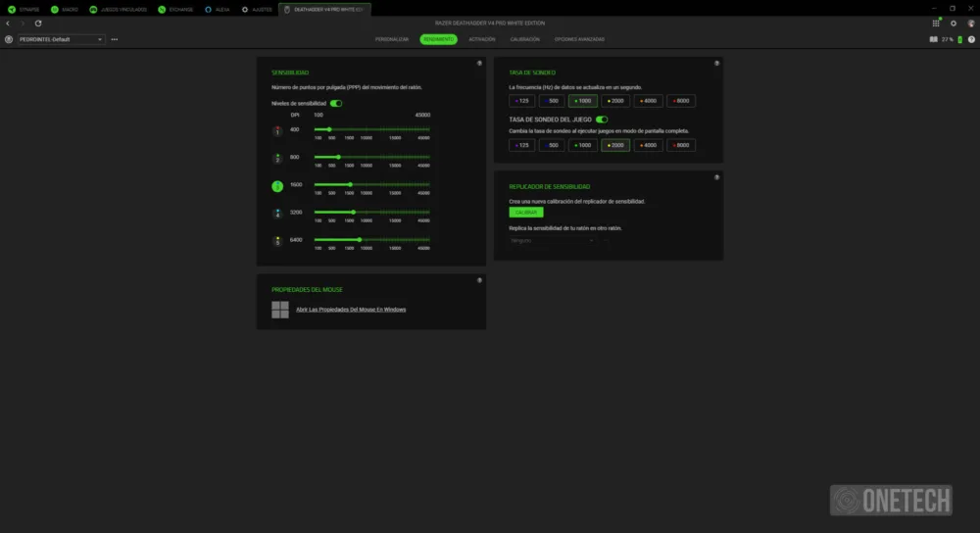Open the Synapse tab
The width and height of the screenshot is (980, 533).
point(24,10)
